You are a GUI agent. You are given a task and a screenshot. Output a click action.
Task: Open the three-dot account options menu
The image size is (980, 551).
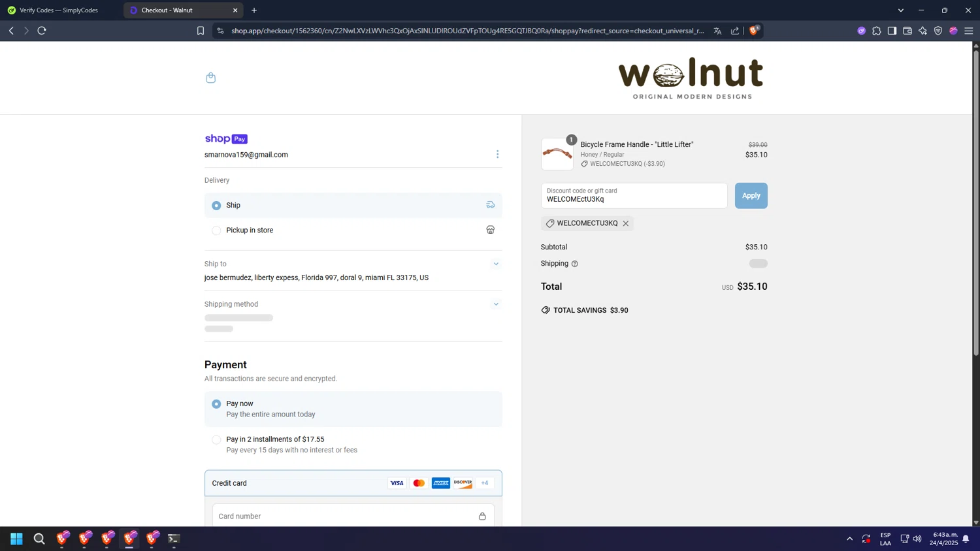coord(497,155)
